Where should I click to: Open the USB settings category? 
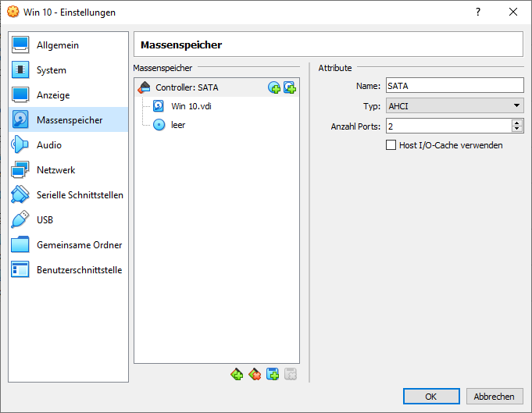tap(68, 219)
